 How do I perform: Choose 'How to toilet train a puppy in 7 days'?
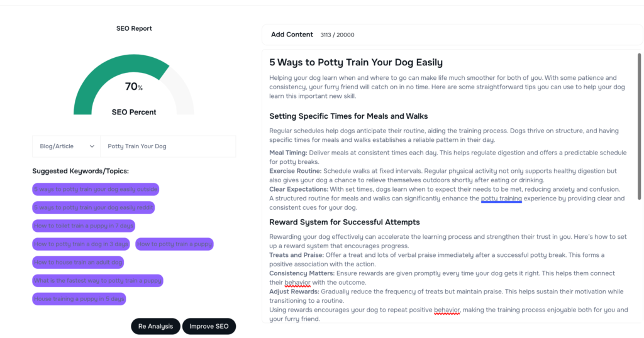[x=84, y=226]
